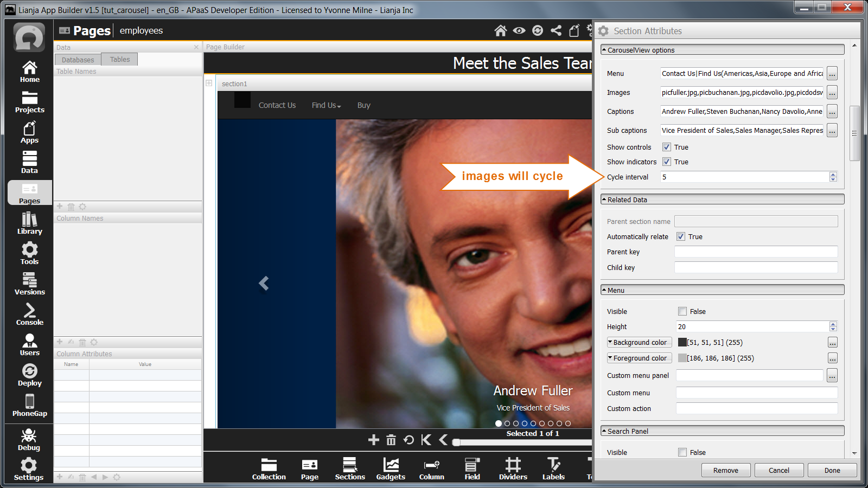Switch to the Tables tab
Image resolution: width=868 pixels, height=488 pixels.
(119, 60)
